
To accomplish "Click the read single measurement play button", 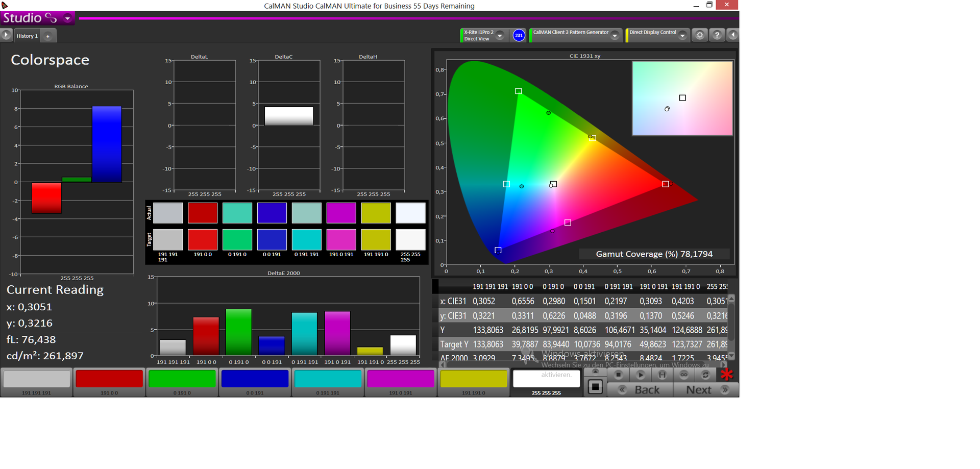I will pyautogui.click(x=641, y=375).
